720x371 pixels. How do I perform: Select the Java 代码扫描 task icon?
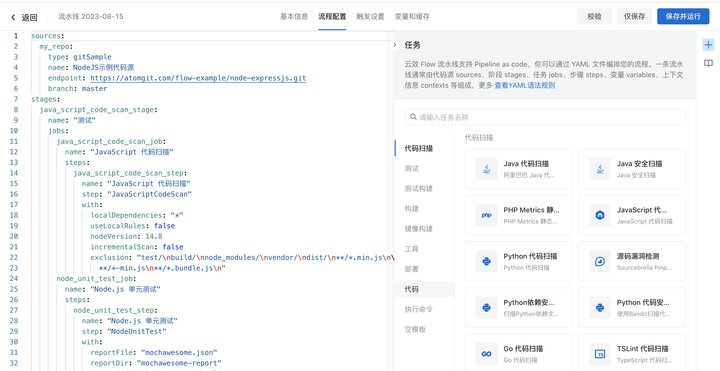tap(486, 169)
